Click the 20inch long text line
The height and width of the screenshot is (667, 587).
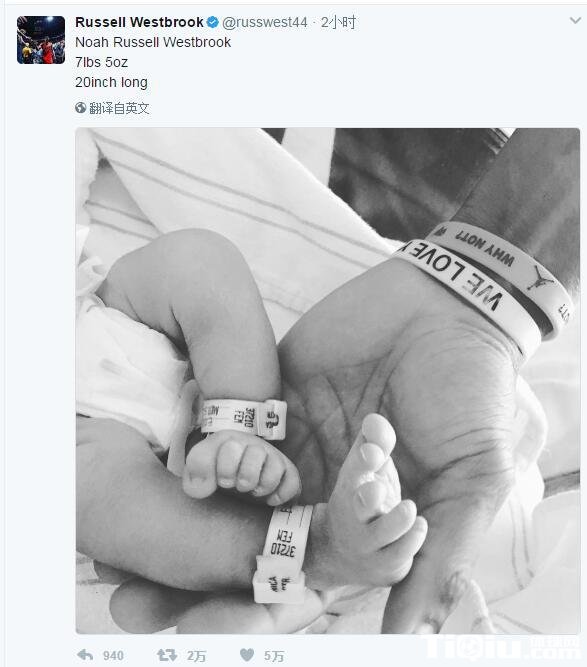tap(111, 82)
